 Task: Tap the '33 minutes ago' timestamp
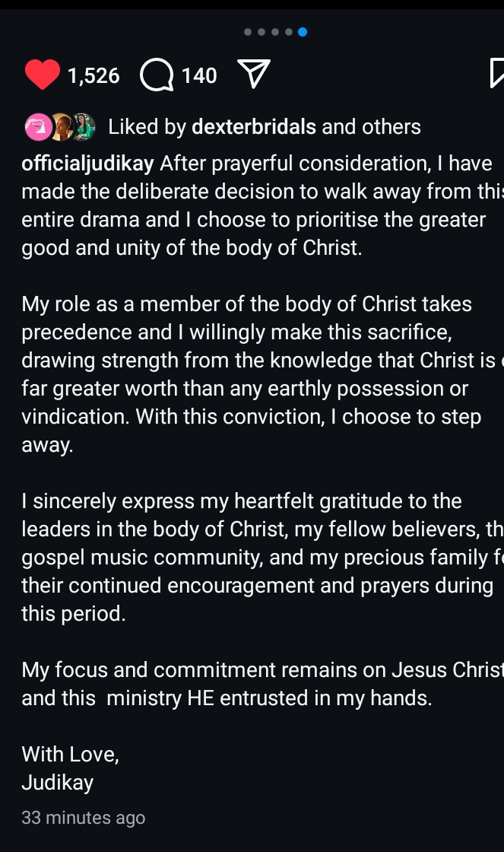click(x=83, y=818)
